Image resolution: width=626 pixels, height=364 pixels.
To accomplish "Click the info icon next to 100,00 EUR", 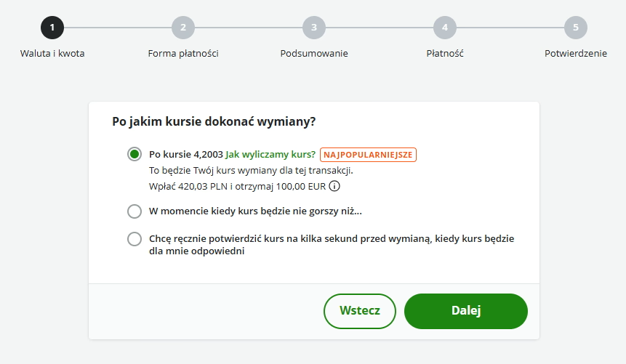I will 334,186.
